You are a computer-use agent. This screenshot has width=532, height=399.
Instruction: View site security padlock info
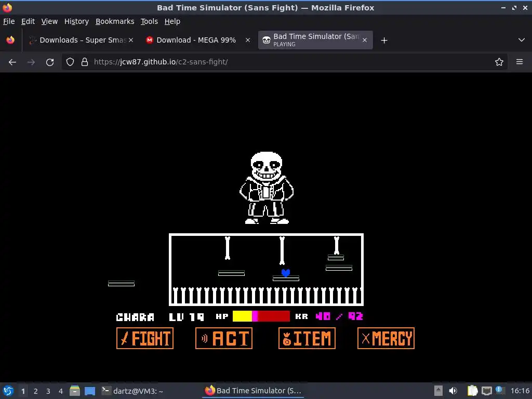pos(85,62)
